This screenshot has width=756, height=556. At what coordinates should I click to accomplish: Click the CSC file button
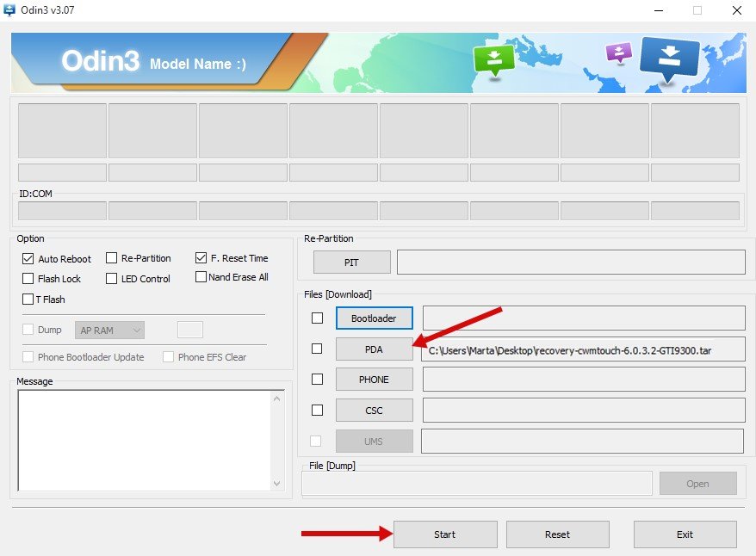coord(375,411)
